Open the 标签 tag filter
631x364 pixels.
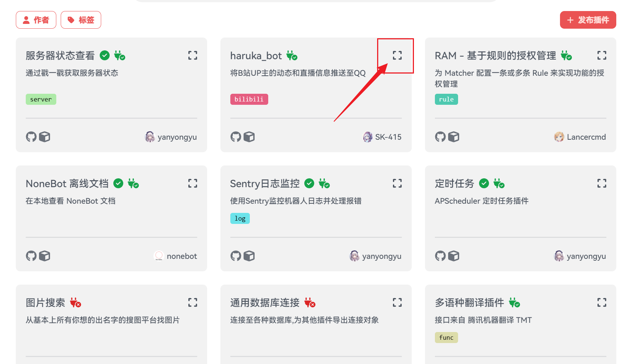pyautogui.click(x=81, y=20)
